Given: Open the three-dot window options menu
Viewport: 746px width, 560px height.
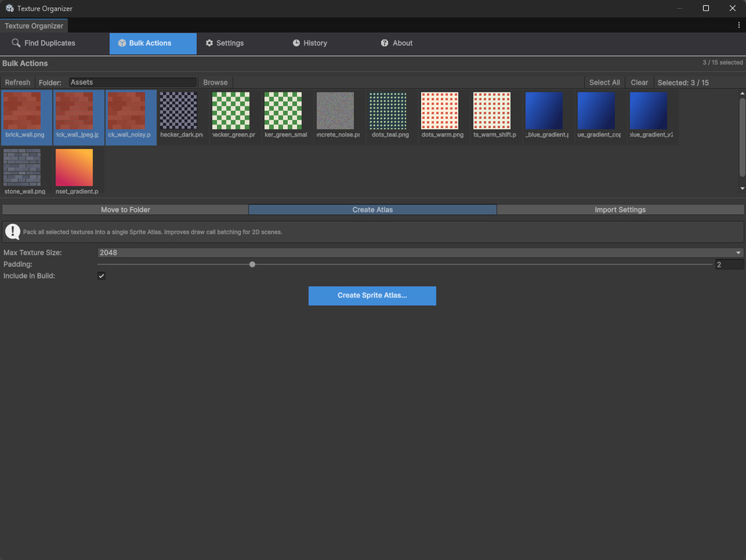Looking at the screenshot, I should pos(738,25).
